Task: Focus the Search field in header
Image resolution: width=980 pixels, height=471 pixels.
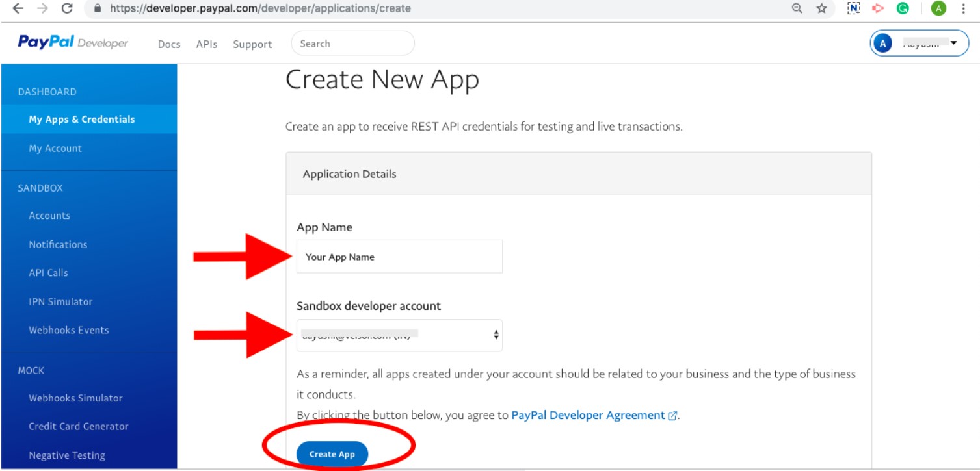Action: point(353,44)
